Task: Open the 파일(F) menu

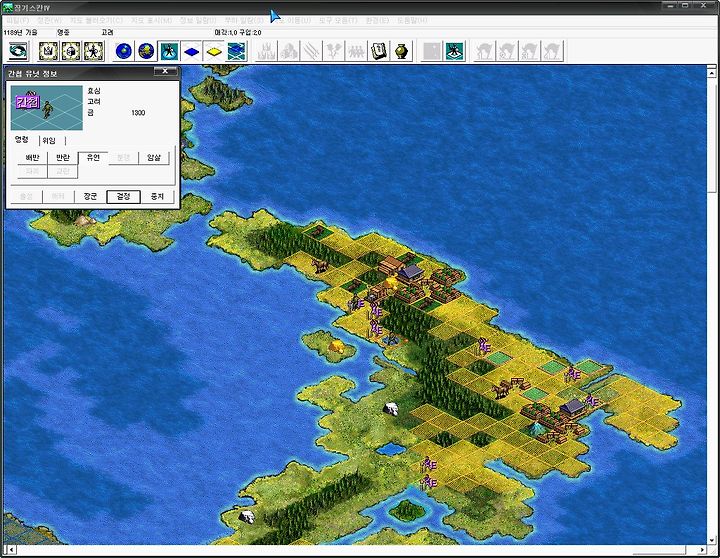Action: pyautogui.click(x=17, y=21)
